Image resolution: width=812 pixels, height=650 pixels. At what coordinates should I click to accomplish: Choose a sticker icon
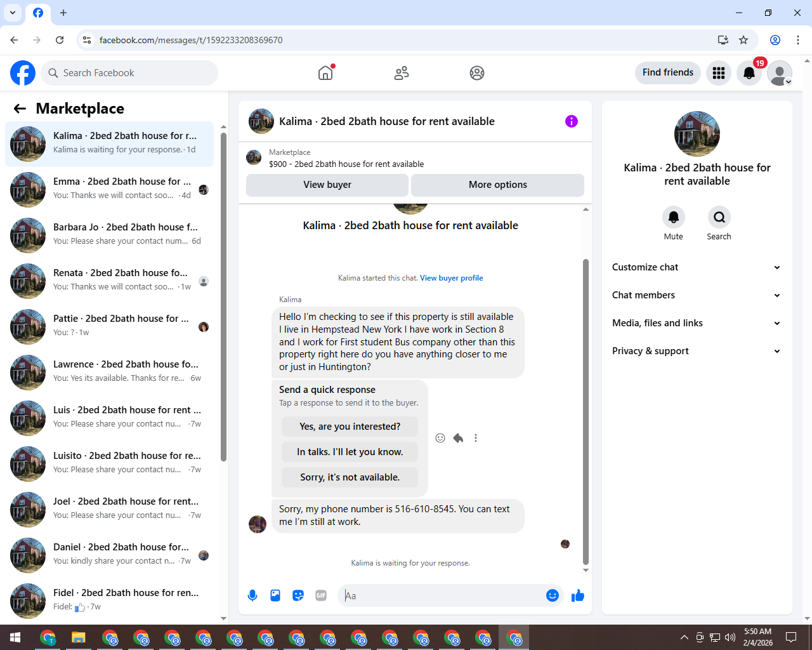(x=298, y=595)
